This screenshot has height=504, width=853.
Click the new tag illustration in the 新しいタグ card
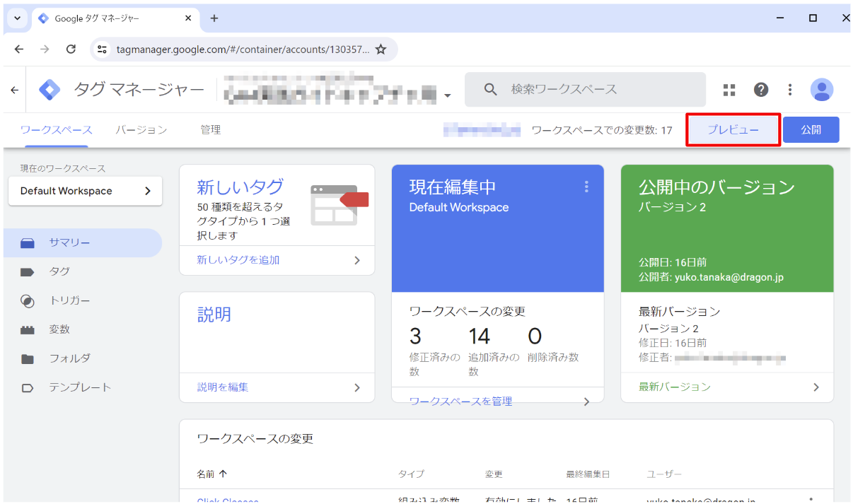[x=340, y=205]
